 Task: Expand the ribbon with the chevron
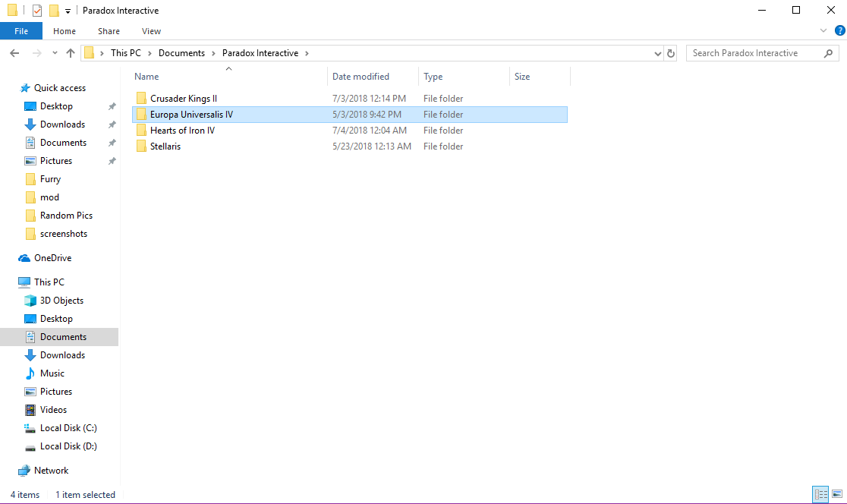pos(823,31)
